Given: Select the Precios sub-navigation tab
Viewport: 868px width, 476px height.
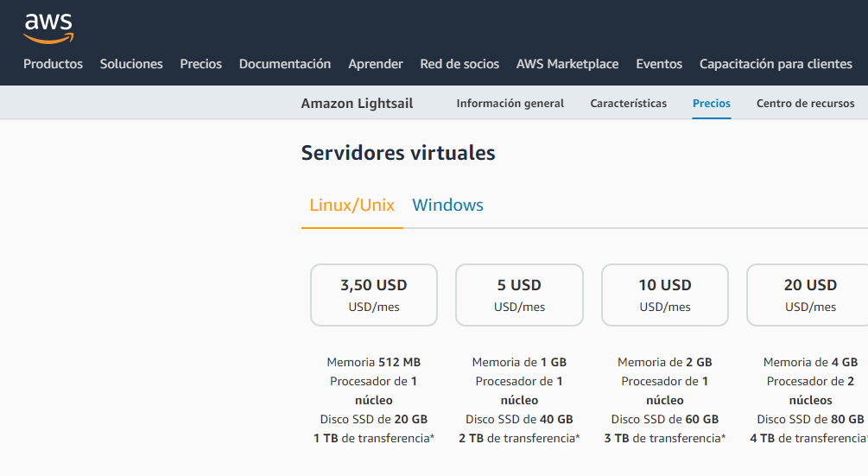Looking at the screenshot, I should coord(711,104).
